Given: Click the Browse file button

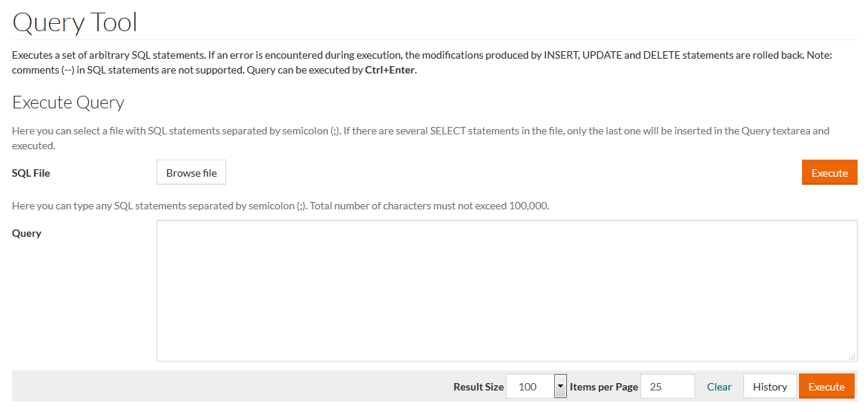Looking at the screenshot, I should click(191, 173).
